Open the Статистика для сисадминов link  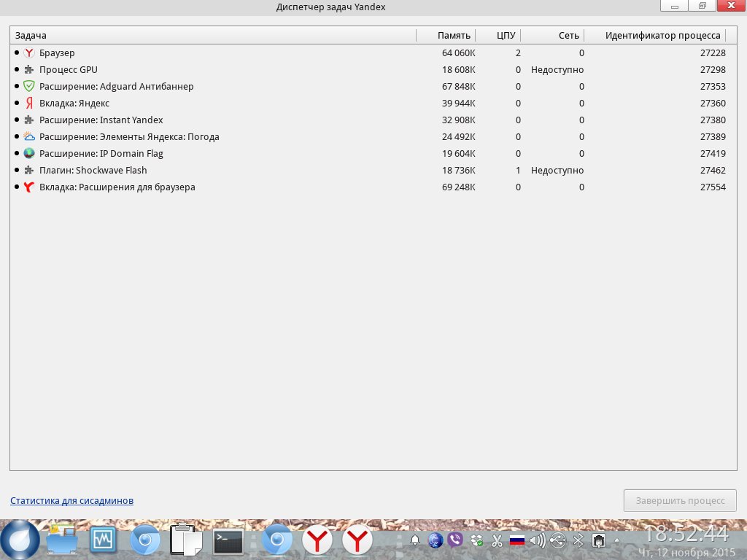pyautogui.click(x=72, y=500)
